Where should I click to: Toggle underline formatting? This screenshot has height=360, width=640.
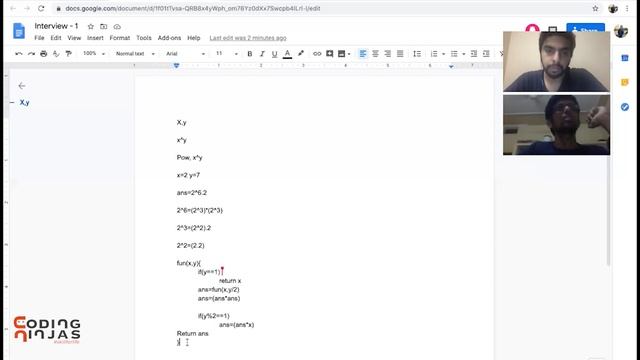tap(274, 54)
